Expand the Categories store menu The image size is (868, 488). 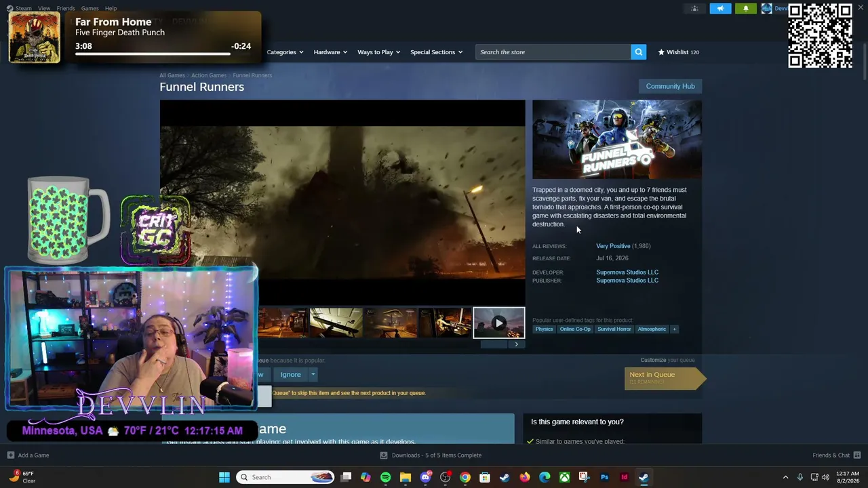click(285, 52)
